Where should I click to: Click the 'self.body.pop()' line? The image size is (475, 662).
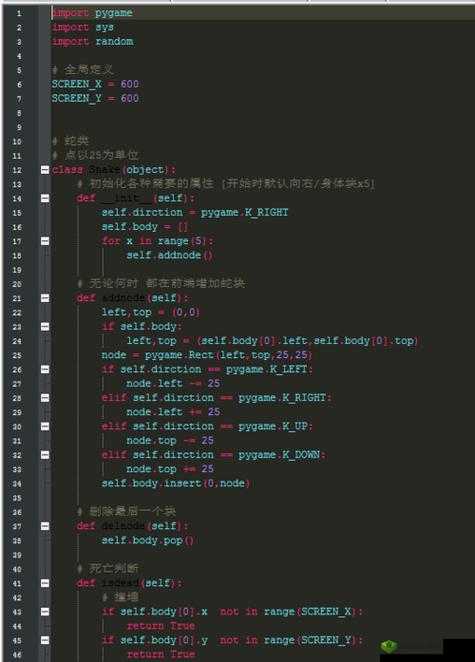click(x=147, y=540)
